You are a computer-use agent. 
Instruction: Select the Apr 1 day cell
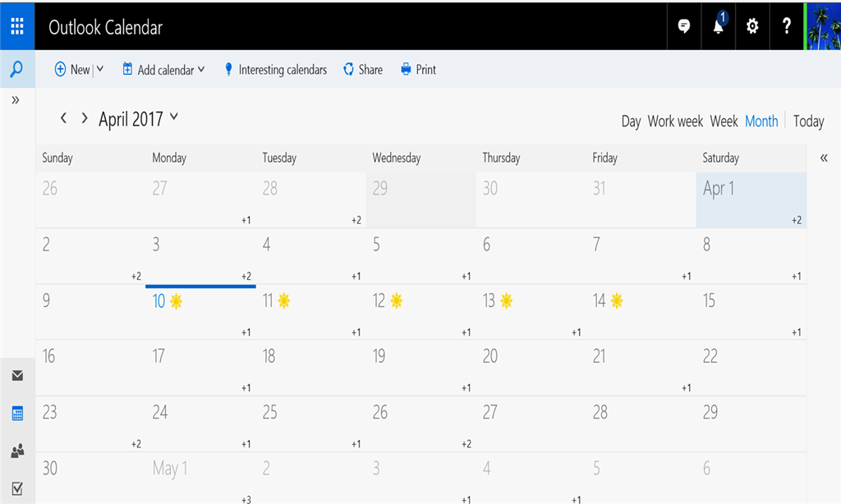[x=751, y=200]
